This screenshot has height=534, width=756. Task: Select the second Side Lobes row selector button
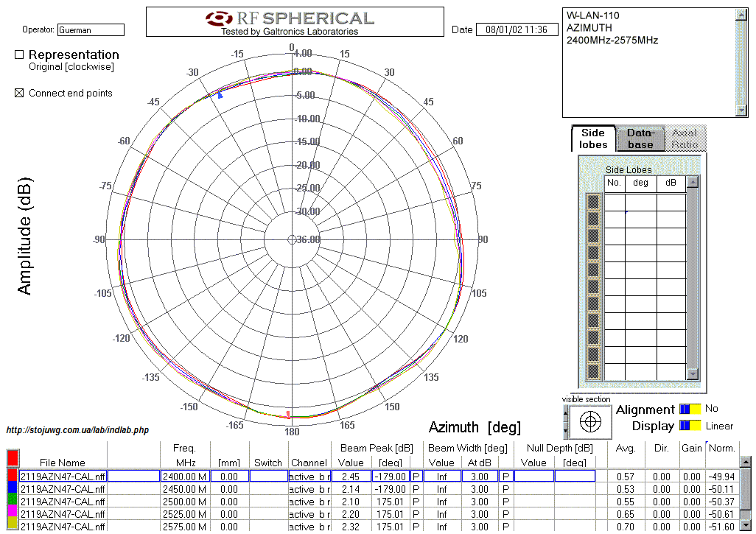(x=593, y=219)
